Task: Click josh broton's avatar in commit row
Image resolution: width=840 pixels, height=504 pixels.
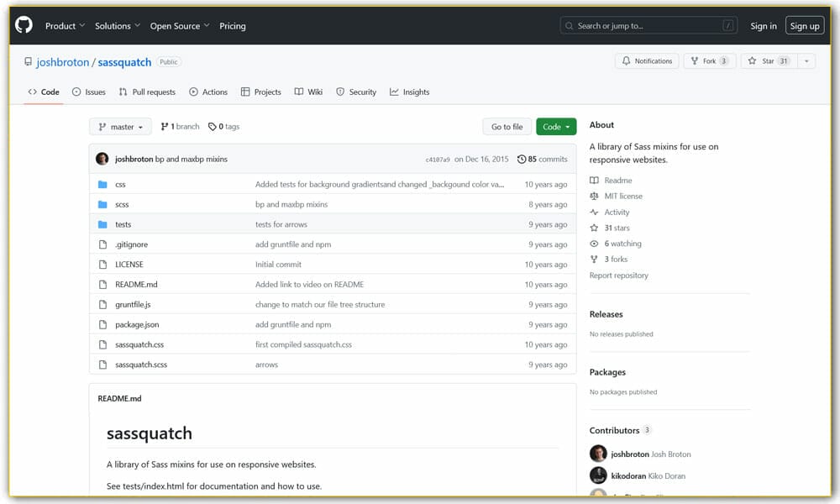Action: pos(102,159)
